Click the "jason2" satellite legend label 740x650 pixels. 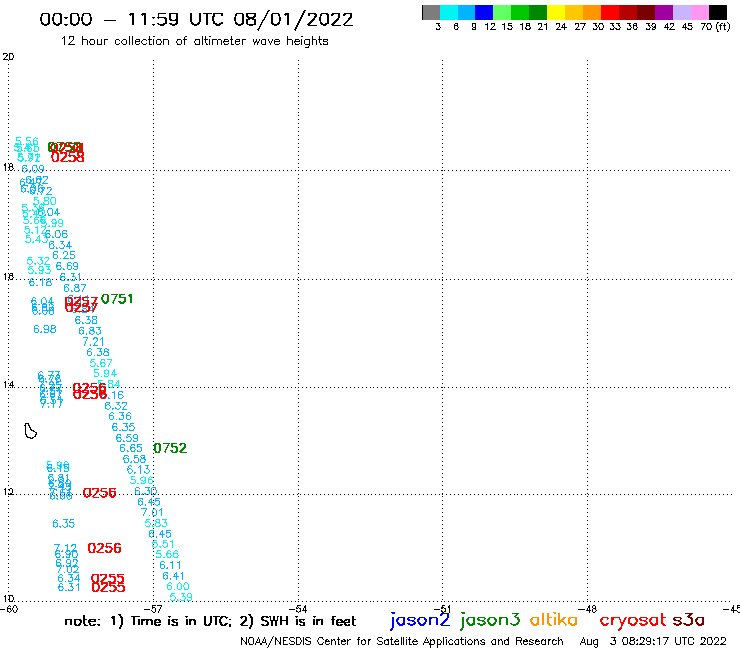[x=420, y=620]
